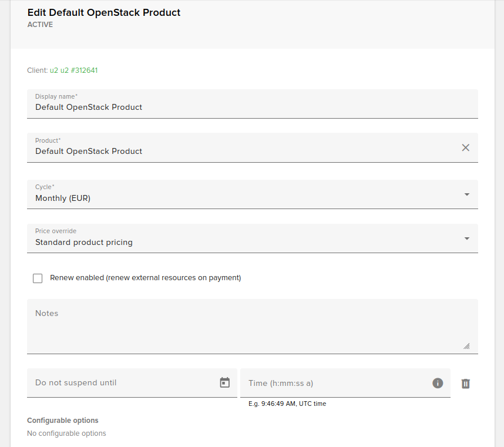Click the 'Edit Default OpenStack Product' heading
Image resolution: width=504 pixels, height=447 pixels.
tap(104, 12)
